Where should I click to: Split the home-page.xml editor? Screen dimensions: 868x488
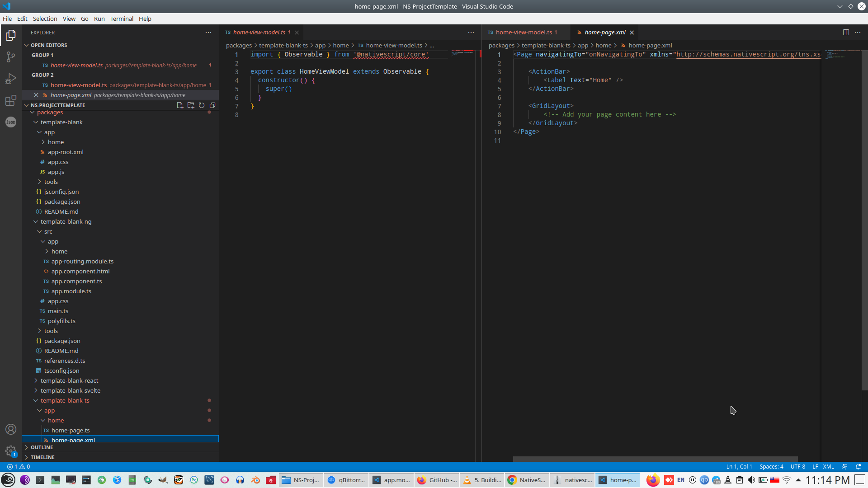[846, 32]
